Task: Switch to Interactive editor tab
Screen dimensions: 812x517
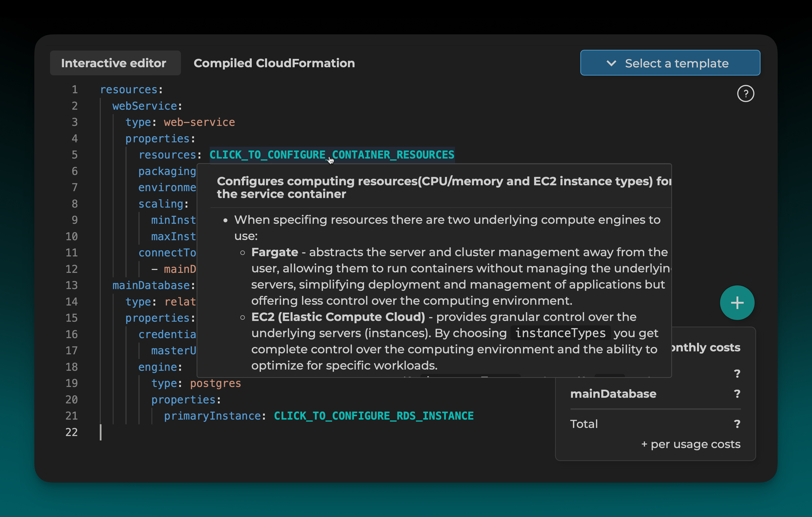Action: [115, 63]
